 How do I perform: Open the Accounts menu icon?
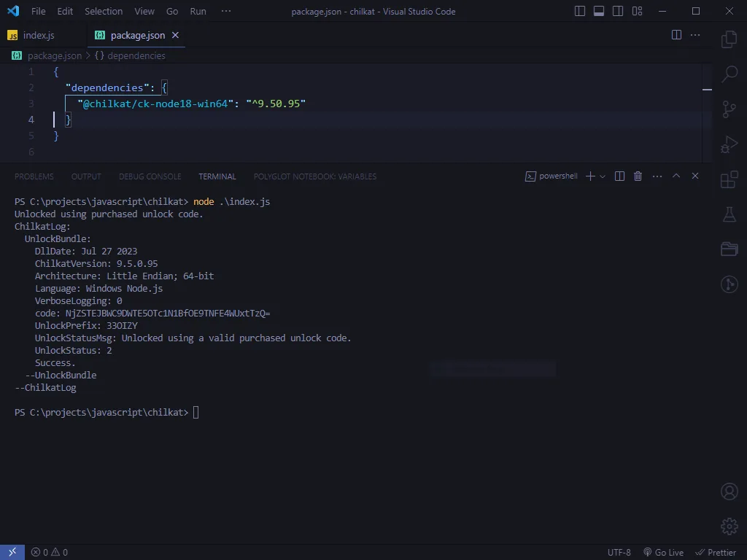pyautogui.click(x=729, y=491)
